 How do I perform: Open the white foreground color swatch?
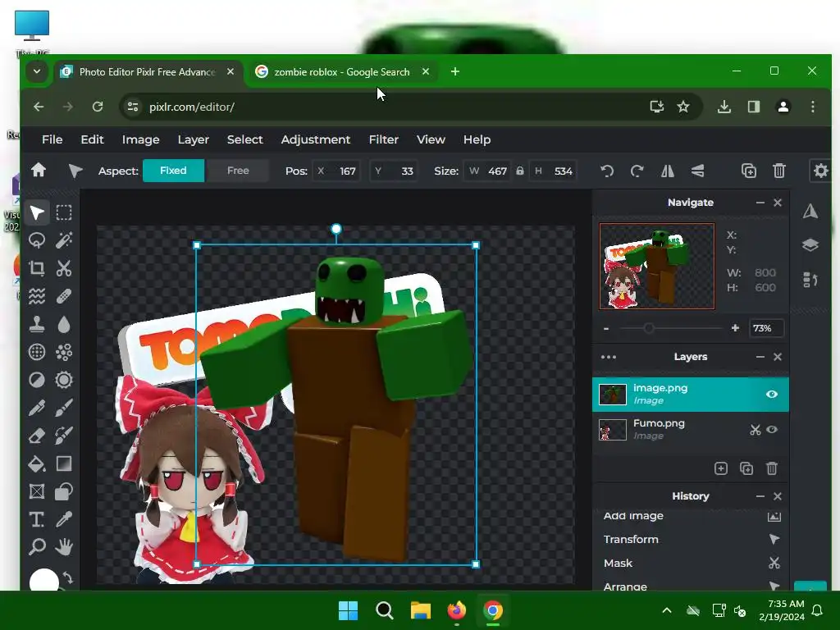click(x=44, y=580)
